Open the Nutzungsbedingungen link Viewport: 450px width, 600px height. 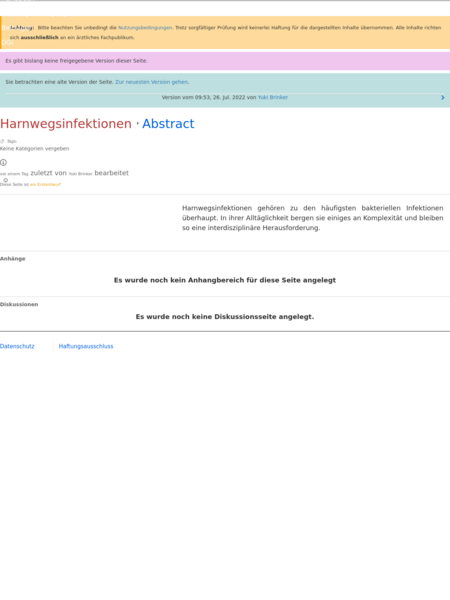[145, 28]
